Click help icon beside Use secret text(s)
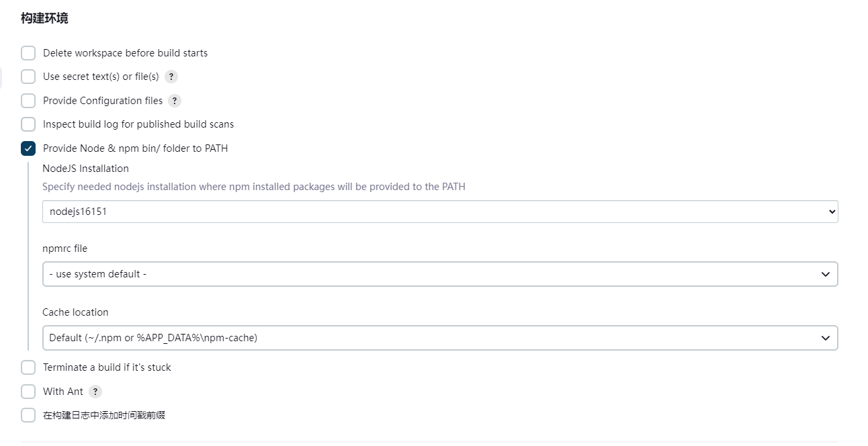This screenshot has width=868, height=446. tap(171, 77)
